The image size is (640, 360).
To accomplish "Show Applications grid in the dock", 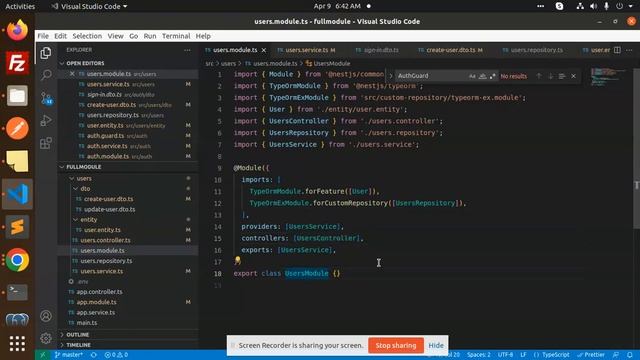I will click(x=17, y=344).
